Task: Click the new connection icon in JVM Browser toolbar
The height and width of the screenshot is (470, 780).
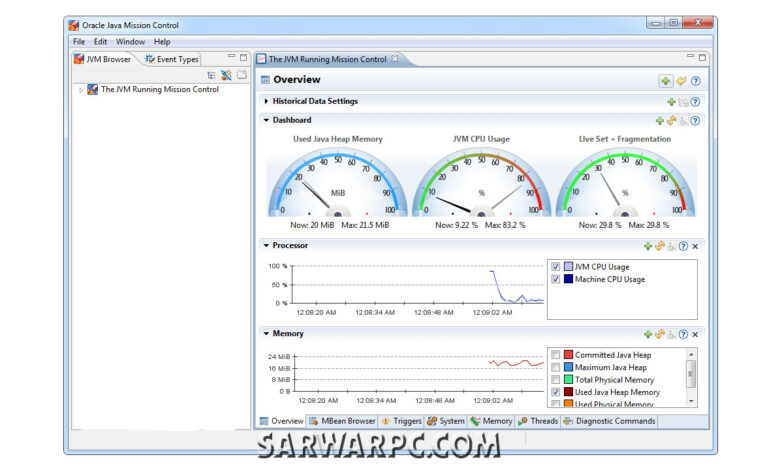Action: (226, 75)
